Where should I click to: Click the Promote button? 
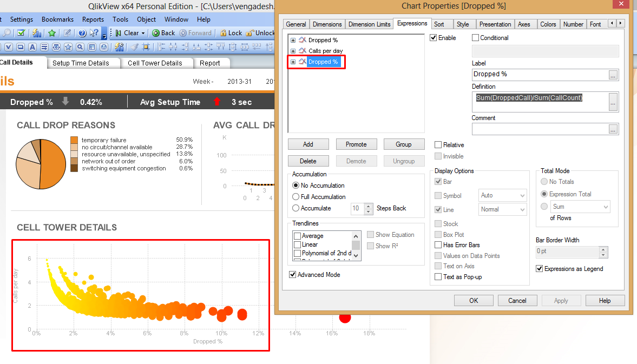pyautogui.click(x=356, y=144)
